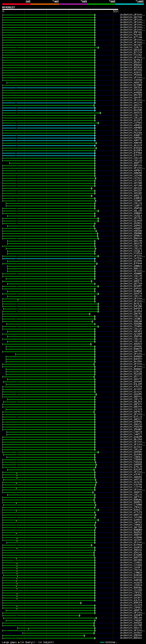This screenshot has height=644, width=146.
Task: Select hit label UniRef100_Q2H803
Action: click(x=131, y=520)
